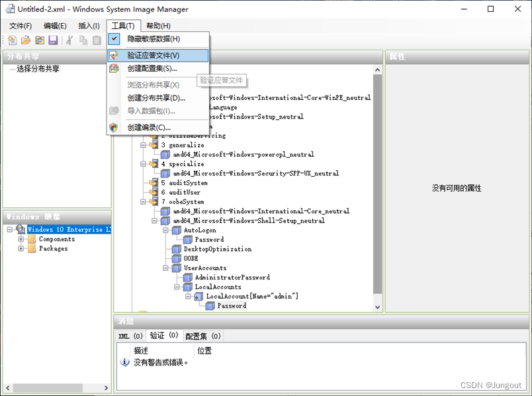
Task: Choose 创建分布共享(D)... from the menu
Action: pyautogui.click(x=157, y=98)
